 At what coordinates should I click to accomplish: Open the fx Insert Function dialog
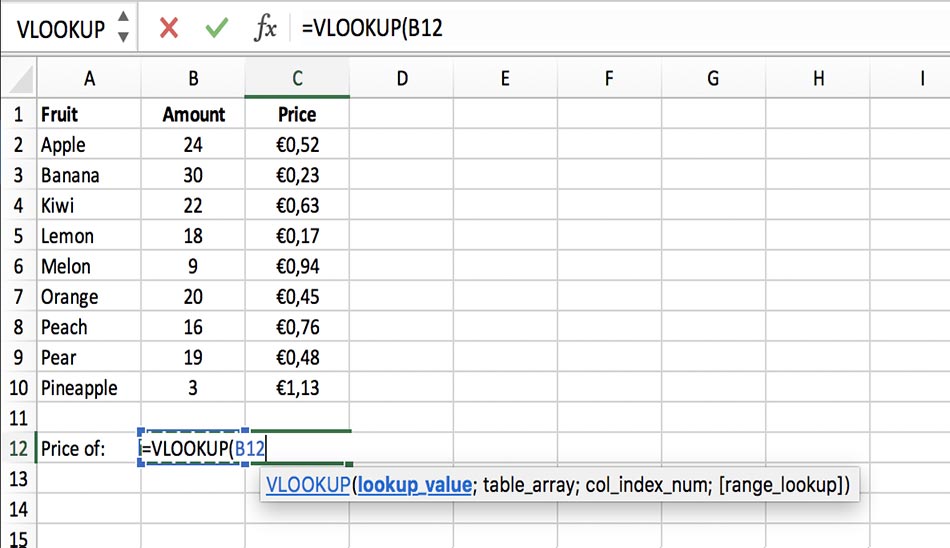coord(265,28)
